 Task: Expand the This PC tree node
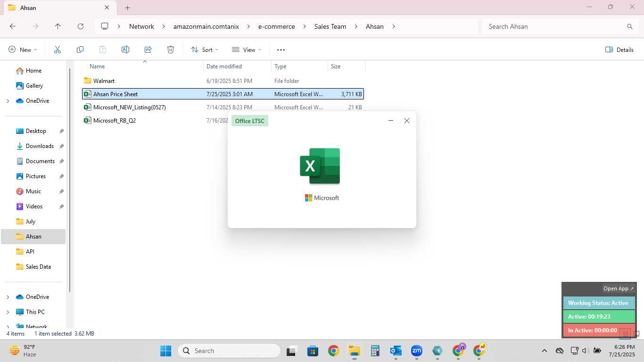coord(8,312)
